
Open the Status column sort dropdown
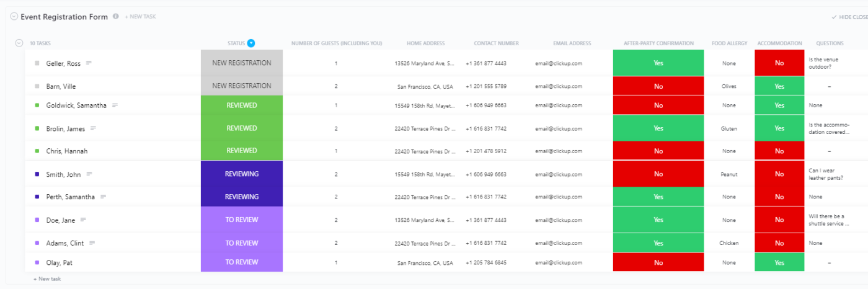pos(251,43)
